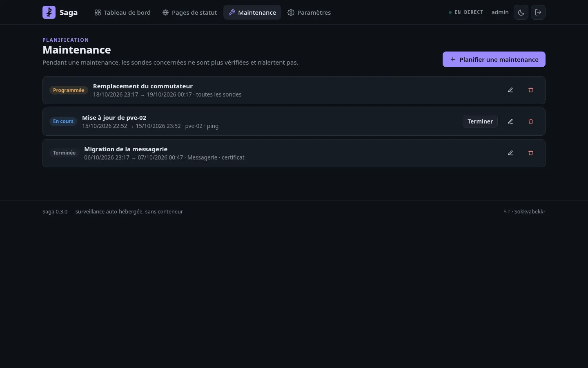The image size is (588, 368).
Task: Edit the Remplacement du commutateur maintenance
Action: click(x=510, y=90)
